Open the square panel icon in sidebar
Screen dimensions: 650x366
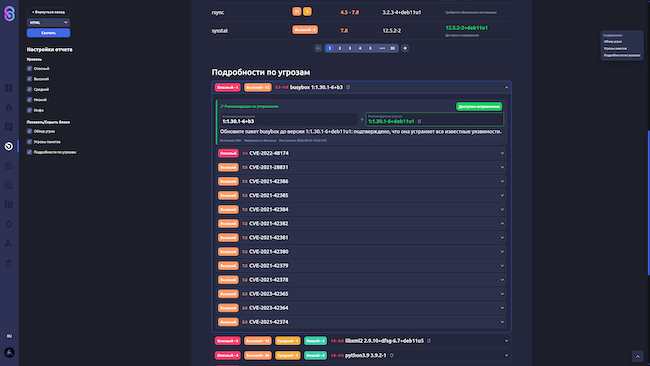coord(9,127)
